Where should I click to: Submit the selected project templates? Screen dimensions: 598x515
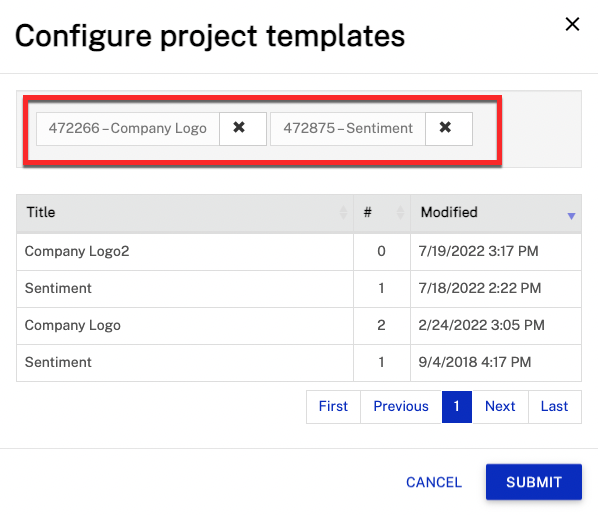click(x=534, y=482)
